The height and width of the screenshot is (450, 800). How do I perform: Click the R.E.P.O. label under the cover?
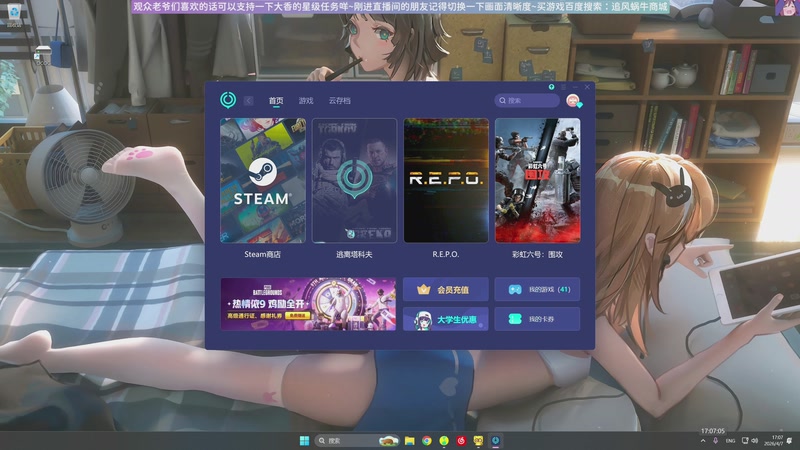[x=446, y=254]
